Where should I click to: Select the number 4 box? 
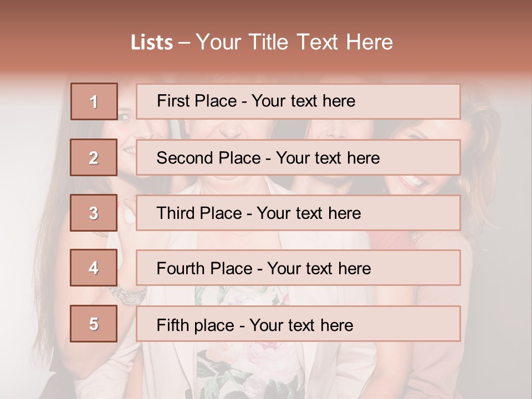[94, 268]
